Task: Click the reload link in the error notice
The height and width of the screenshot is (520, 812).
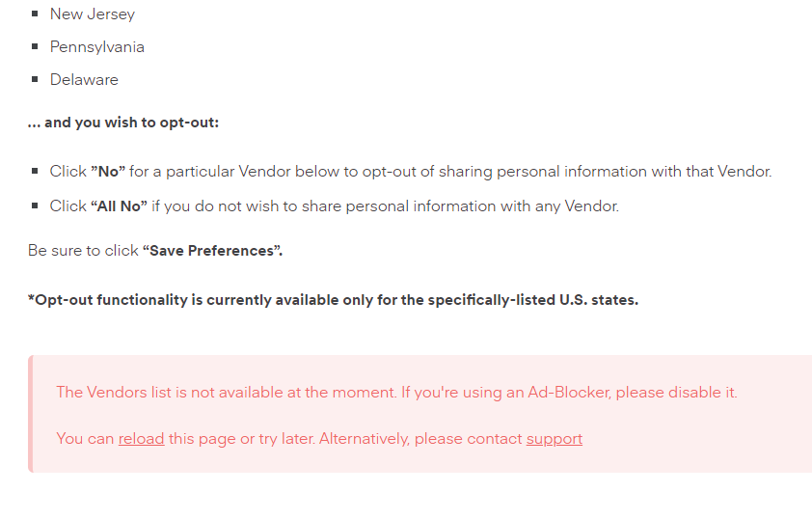Action: point(142,439)
